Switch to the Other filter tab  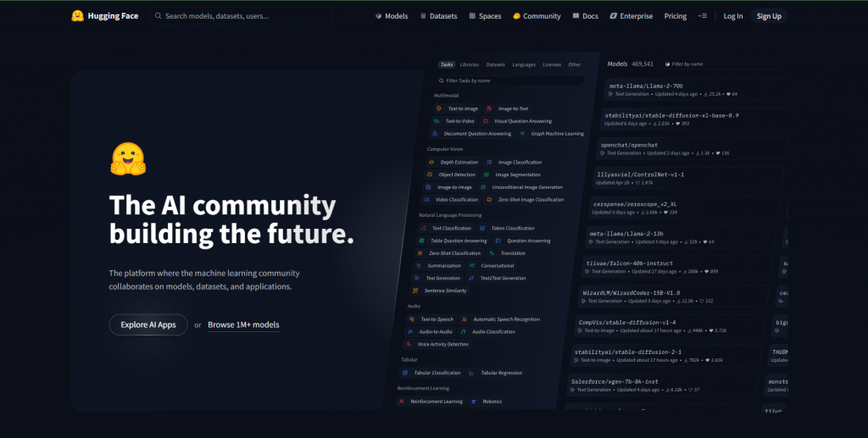pyautogui.click(x=575, y=64)
